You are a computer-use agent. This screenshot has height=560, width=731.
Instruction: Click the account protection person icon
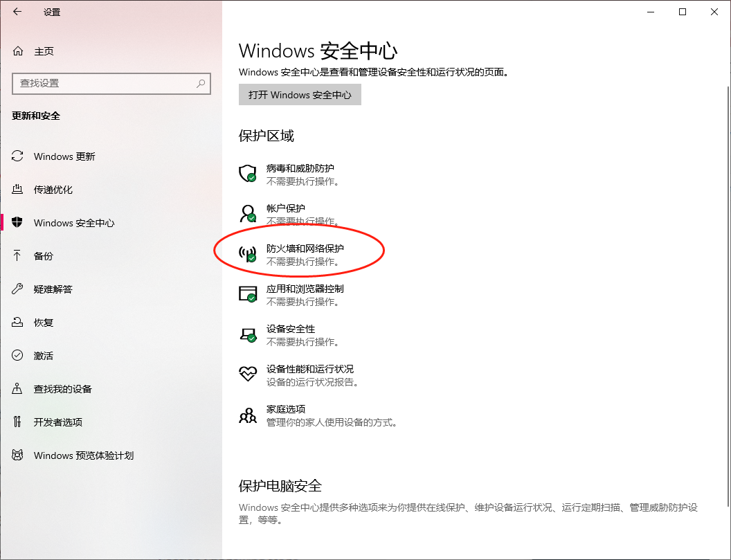(x=247, y=213)
